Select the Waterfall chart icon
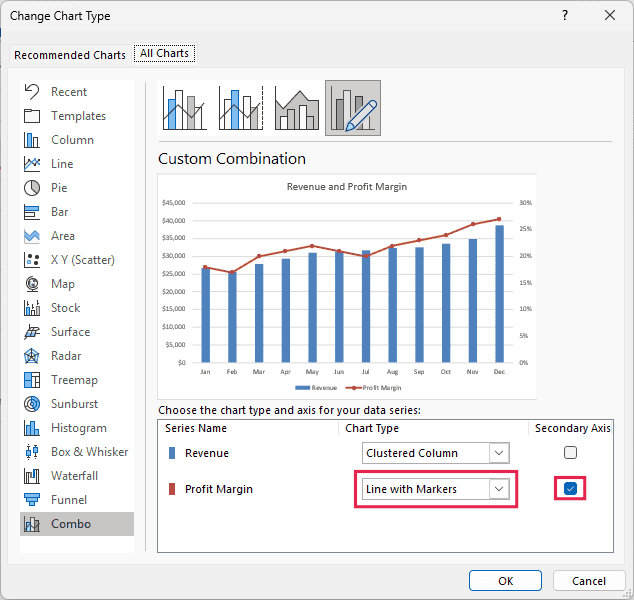Viewport: 634px width, 600px height. (32, 476)
